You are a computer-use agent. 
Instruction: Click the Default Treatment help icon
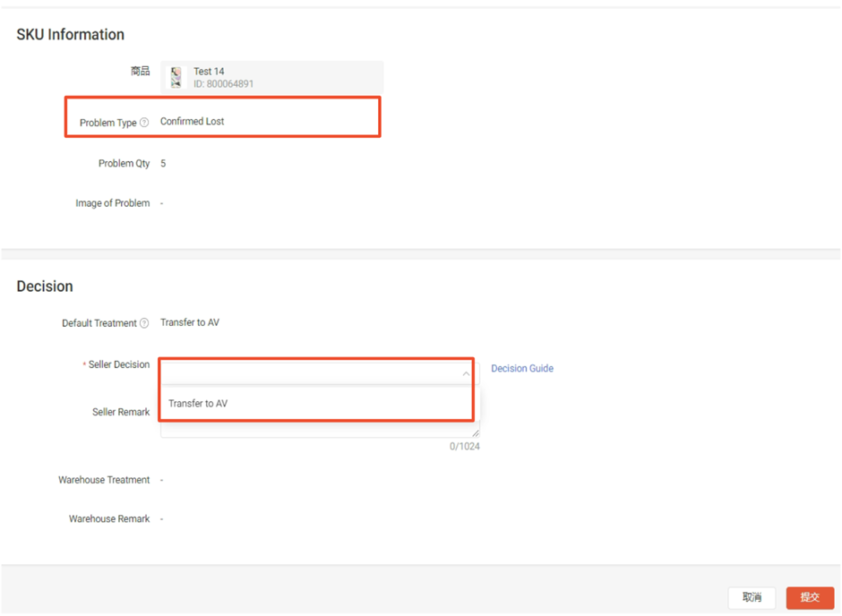144,323
